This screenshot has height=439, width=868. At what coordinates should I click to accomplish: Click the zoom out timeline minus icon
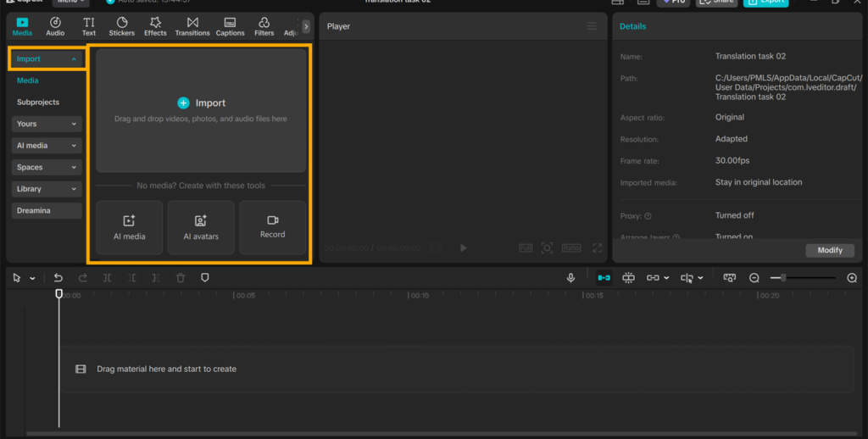tap(754, 278)
